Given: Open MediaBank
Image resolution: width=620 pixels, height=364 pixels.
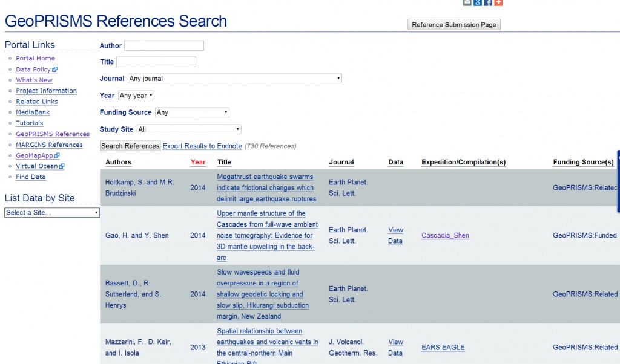Looking at the screenshot, I should pos(33,112).
